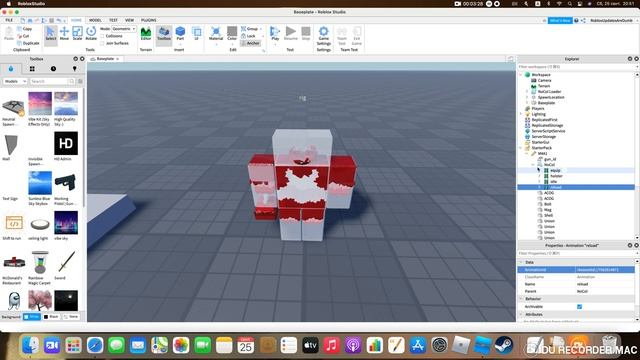The width and height of the screenshot is (640, 360).
Task: Open the Toolbox Marketplace tab
Action: 11,69
